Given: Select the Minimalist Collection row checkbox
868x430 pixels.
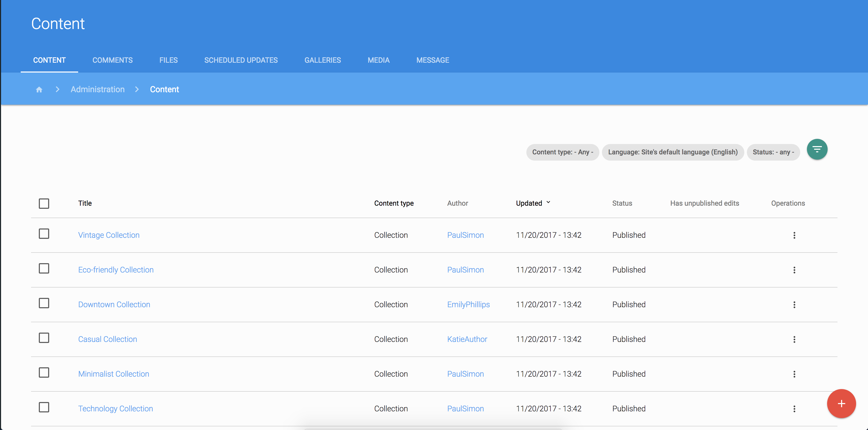Looking at the screenshot, I should click(44, 373).
